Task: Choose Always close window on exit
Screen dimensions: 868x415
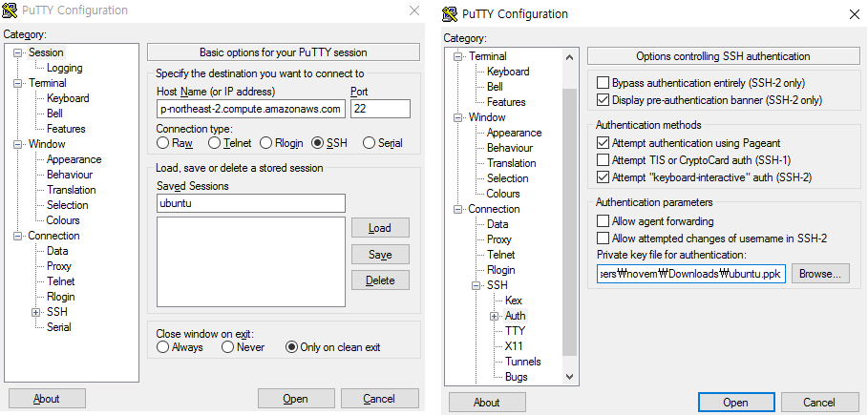Action: pyautogui.click(x=162, y=347)
